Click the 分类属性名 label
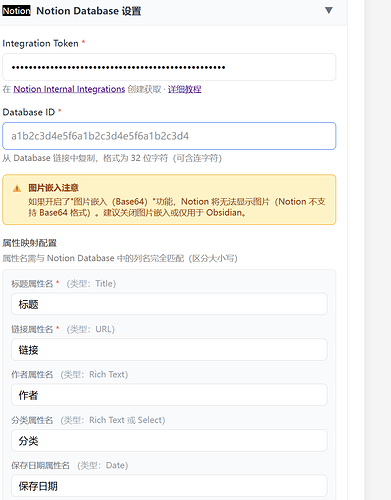391x500 pixels. click(32, 420)
